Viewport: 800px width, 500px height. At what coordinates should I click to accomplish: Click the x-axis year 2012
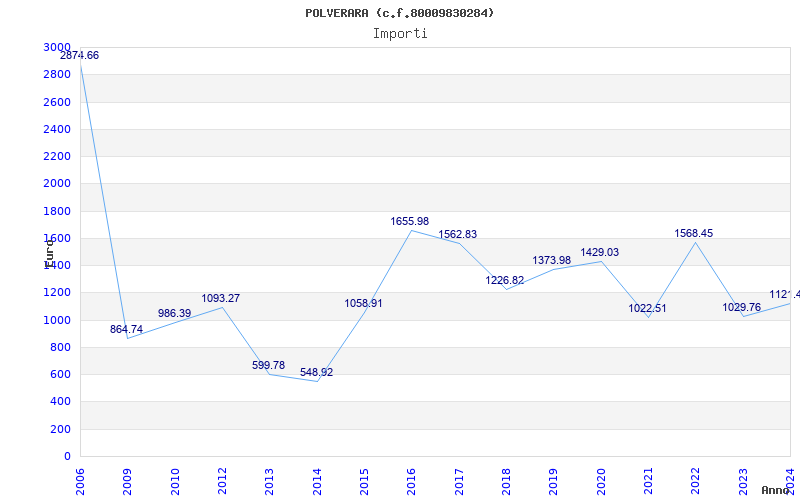click(222, 482)
